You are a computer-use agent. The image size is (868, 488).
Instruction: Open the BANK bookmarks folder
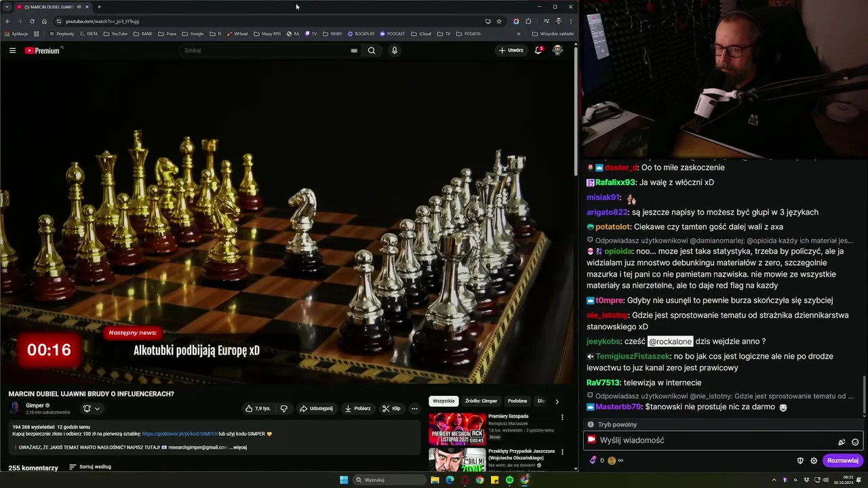[x=142, y=34]
